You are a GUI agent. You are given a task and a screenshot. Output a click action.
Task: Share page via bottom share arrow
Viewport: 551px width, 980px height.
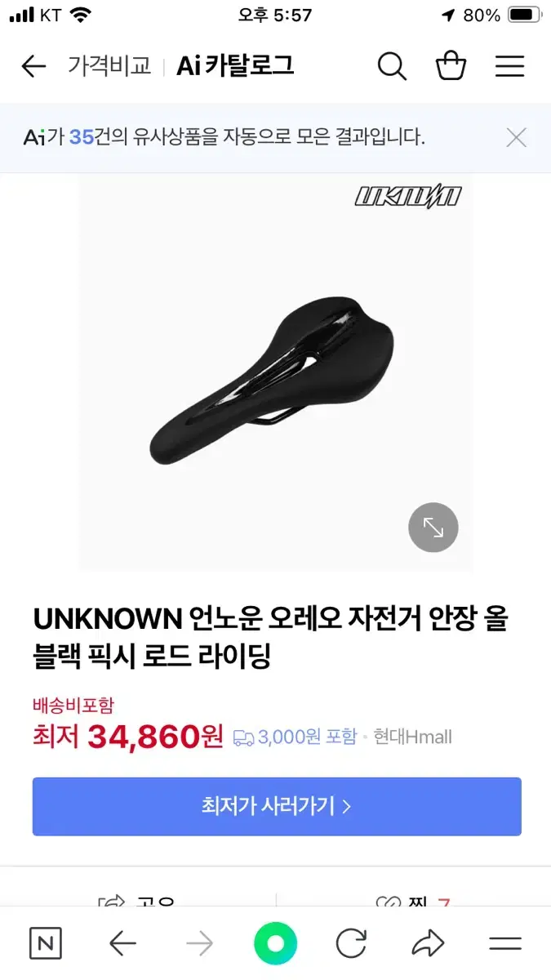pyautogui.click(x=428, y=944)
